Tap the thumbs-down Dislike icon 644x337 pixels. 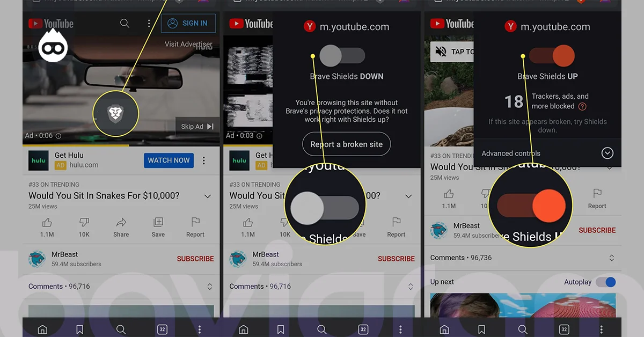tap(84, 223)
